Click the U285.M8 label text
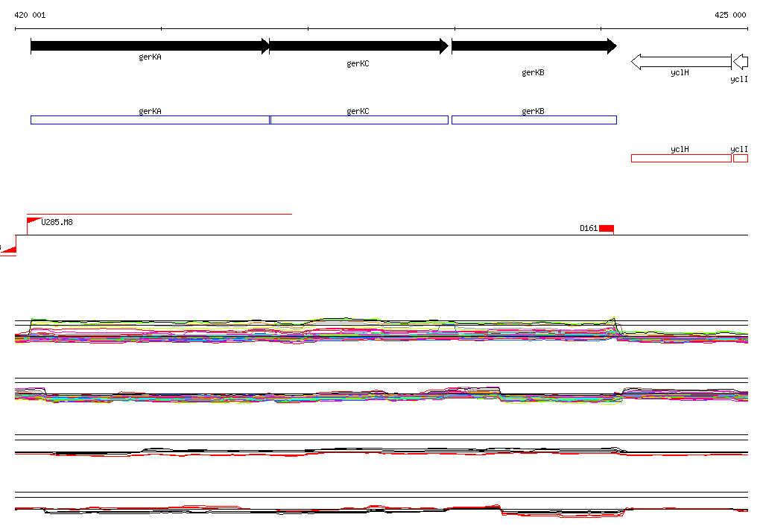 click(x=57, y=223)
